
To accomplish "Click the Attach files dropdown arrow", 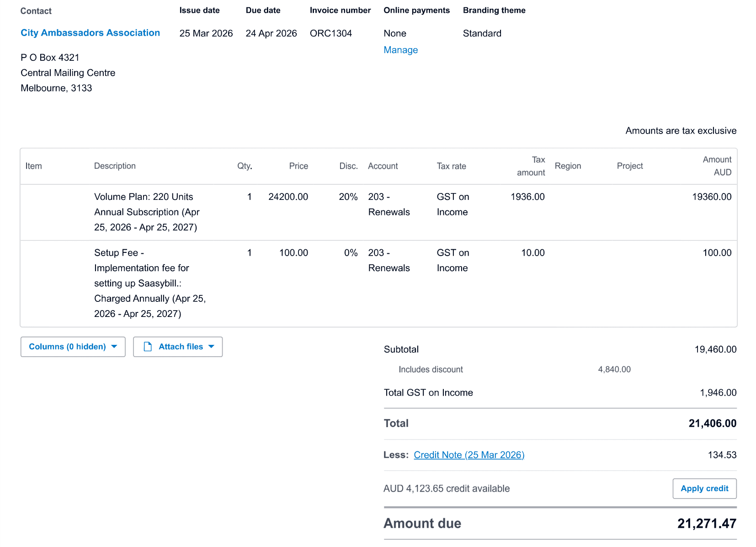I will pos(211,347).
